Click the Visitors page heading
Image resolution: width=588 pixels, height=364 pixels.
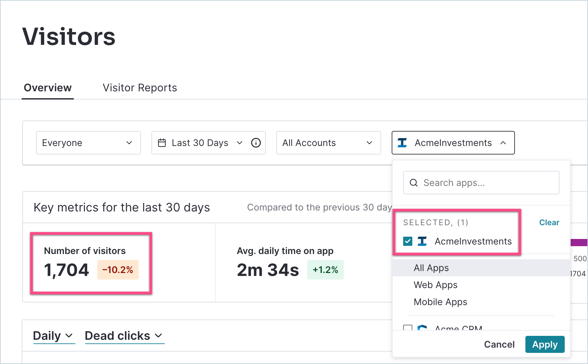click(69, 36)
